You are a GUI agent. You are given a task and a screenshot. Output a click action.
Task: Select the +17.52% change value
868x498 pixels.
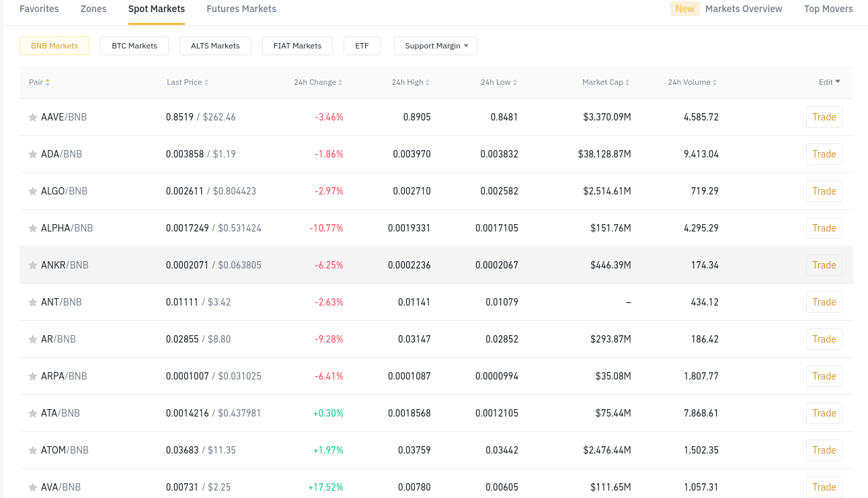(325, 487)
